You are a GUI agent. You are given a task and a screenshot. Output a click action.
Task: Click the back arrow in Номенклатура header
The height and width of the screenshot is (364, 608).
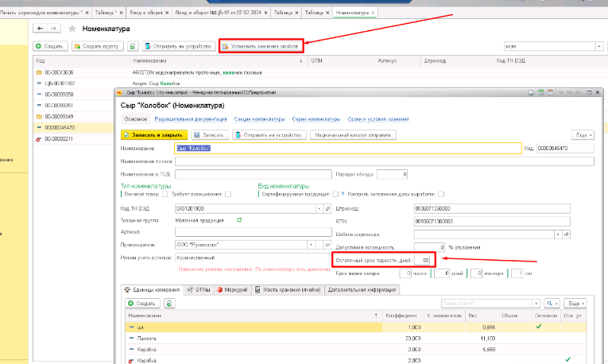[x=40, y=29]
